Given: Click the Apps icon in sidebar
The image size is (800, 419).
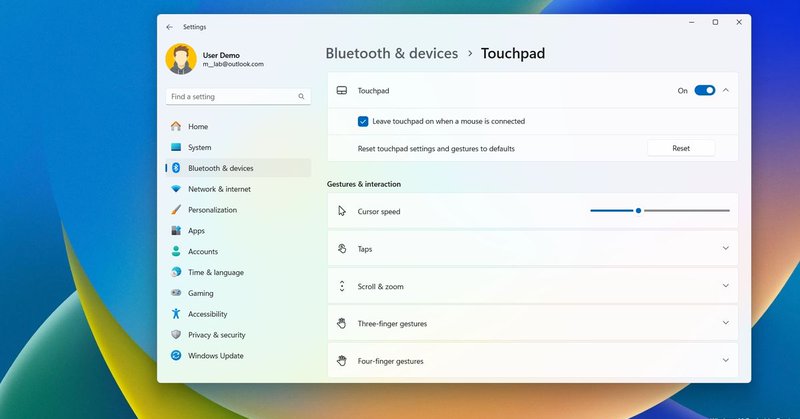Looking at the screenshot, I should point(176,231).
